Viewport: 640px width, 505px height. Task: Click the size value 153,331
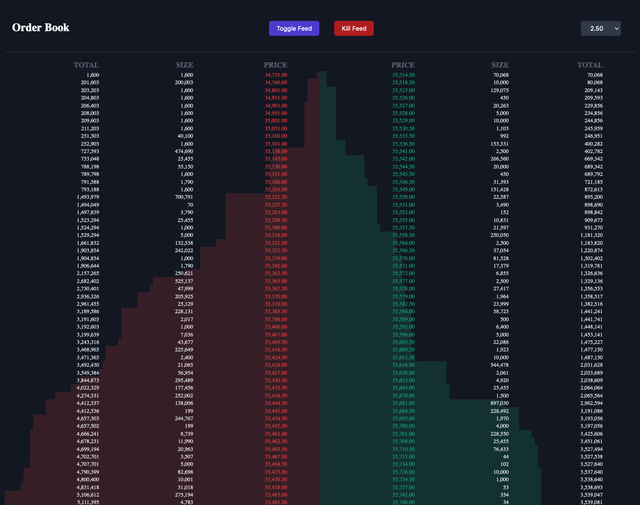pos(500,144)
